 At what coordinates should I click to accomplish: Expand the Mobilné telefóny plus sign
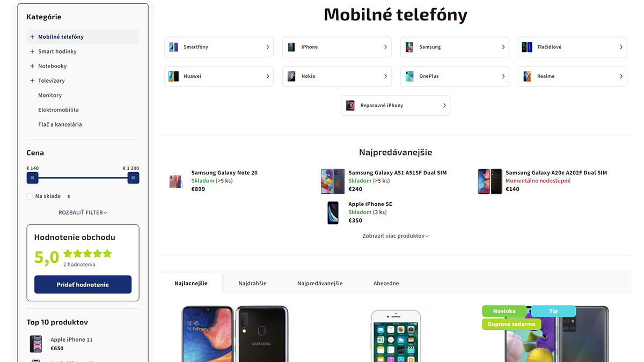tap(32, 37)
